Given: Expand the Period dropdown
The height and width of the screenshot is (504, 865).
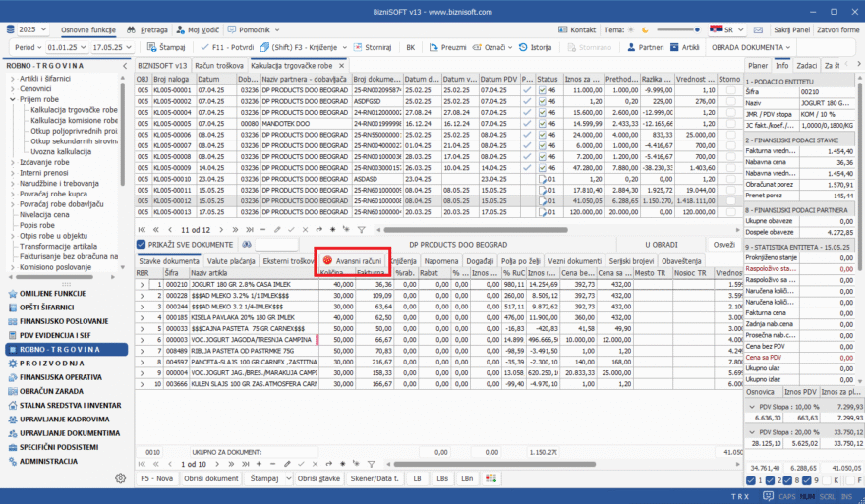Looking at the screenshot, I should pos(29,46).
